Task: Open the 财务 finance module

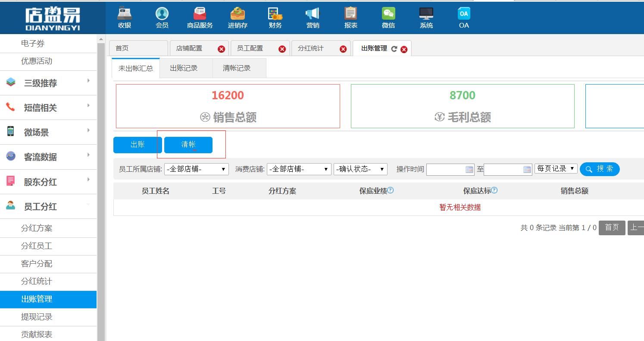Action: pos(275,18)
